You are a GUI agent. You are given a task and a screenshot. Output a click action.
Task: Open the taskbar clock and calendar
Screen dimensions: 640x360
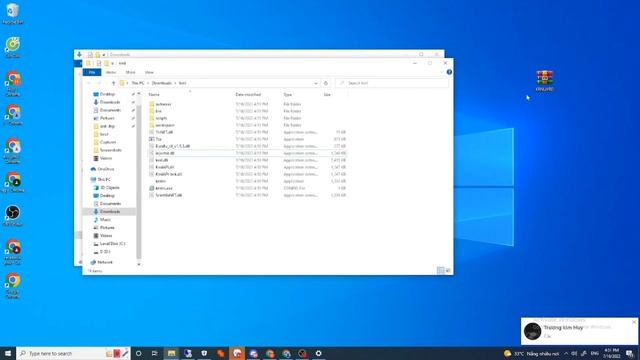tap(611, 353)
